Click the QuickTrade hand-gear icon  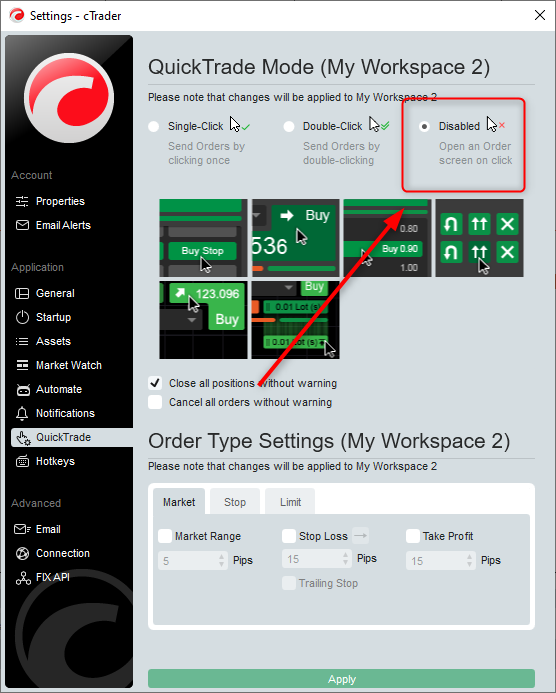pyautogui.click(x=23, y=438)
